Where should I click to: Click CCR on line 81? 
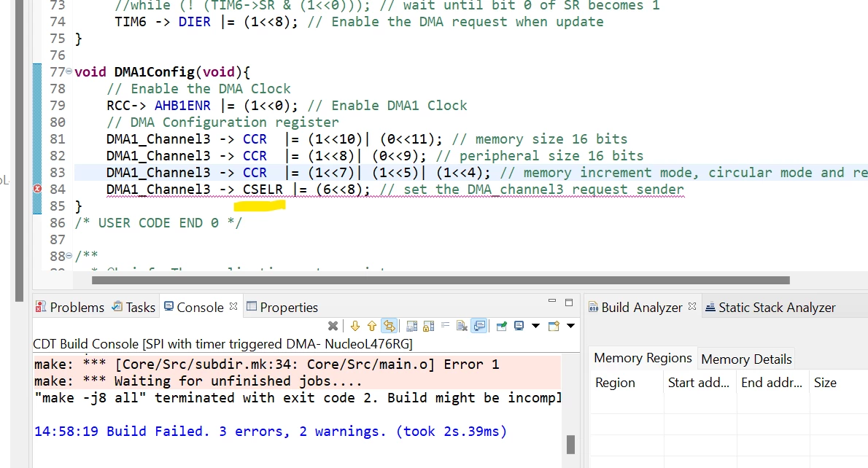[x=255, y=139]
